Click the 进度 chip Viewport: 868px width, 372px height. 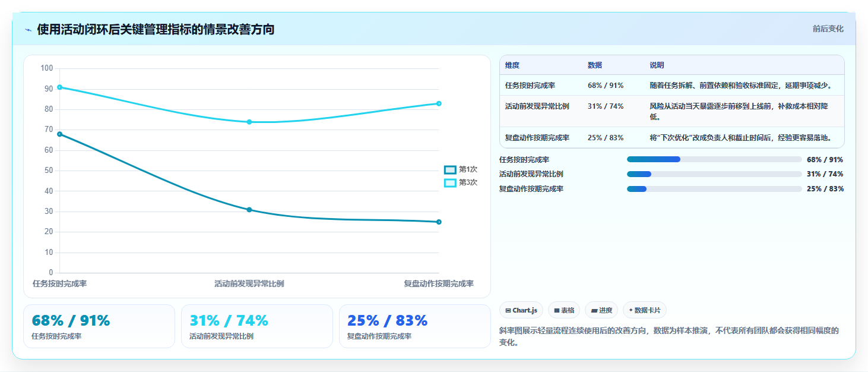(601, 310)
